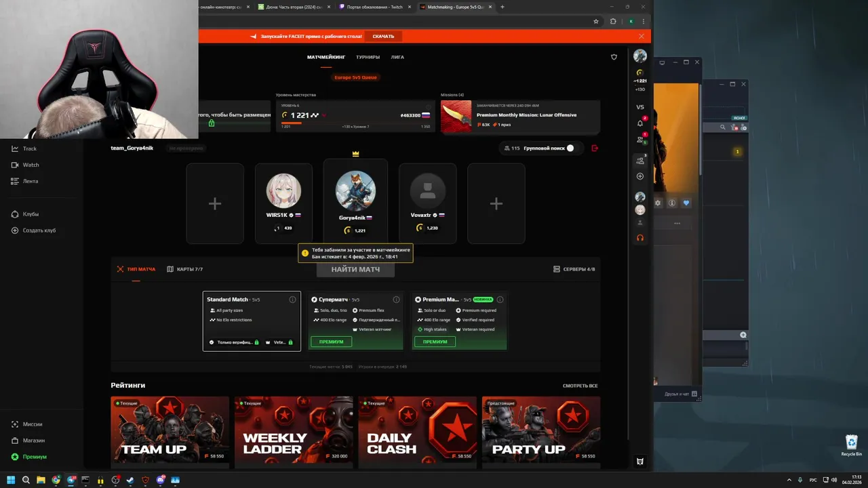This screenshot has height=488, width=868.
Task: Open info icon on Супермач card
Action: [x=396, y=300]
